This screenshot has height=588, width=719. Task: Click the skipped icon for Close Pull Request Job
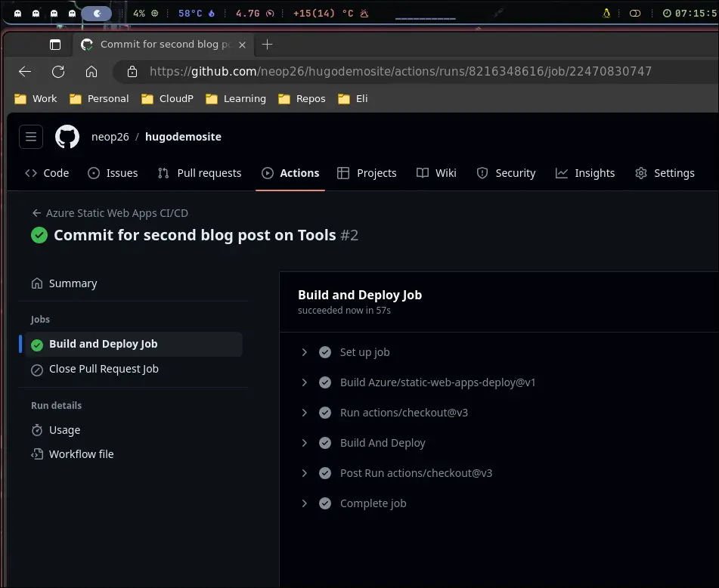click(37, 370)
